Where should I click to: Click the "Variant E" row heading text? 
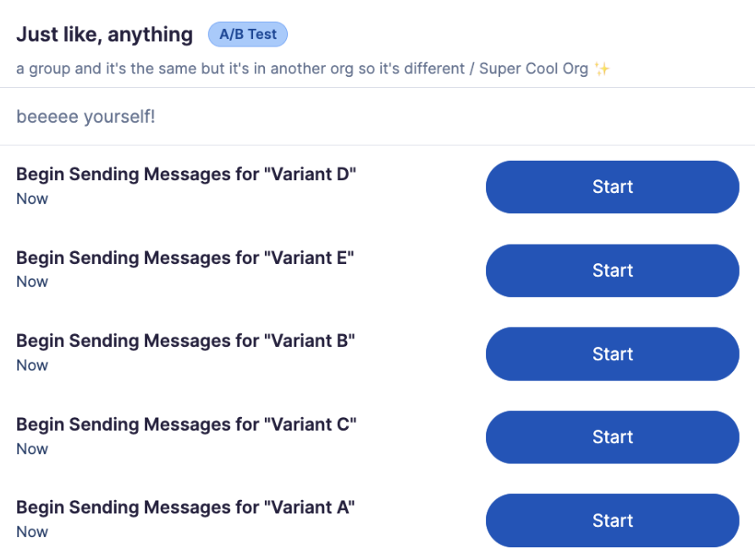(185, 258)
